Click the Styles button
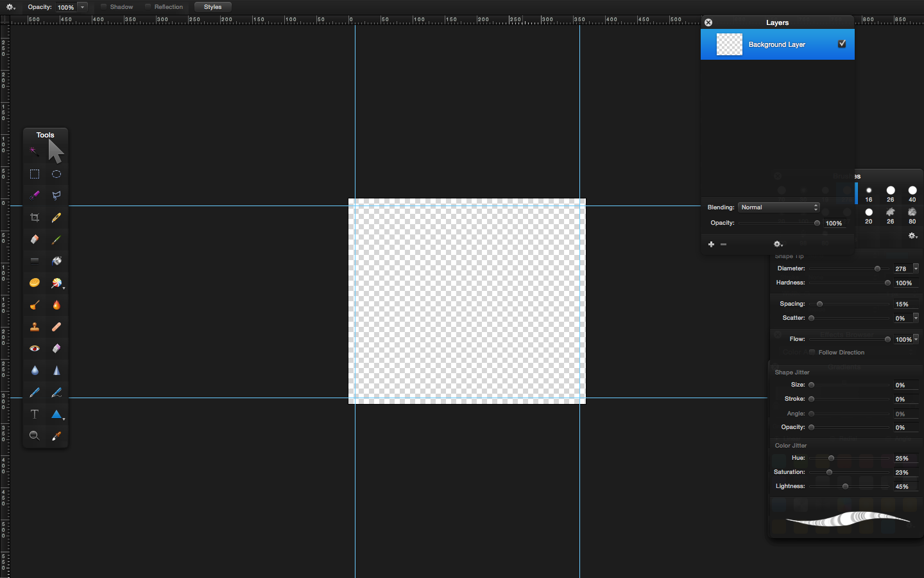This screenshot has height=578, width=924. tap(212, 7)
